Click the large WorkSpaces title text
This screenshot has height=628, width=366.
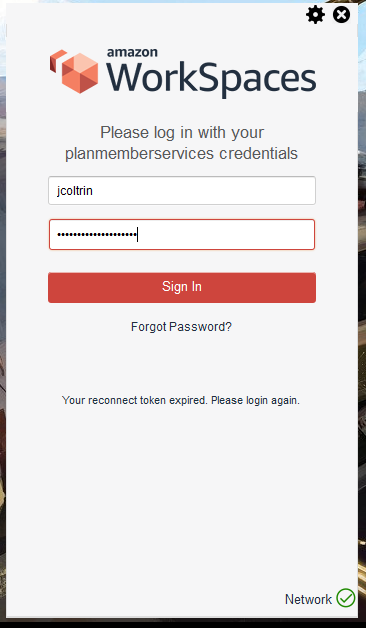[x=211, y=79]
